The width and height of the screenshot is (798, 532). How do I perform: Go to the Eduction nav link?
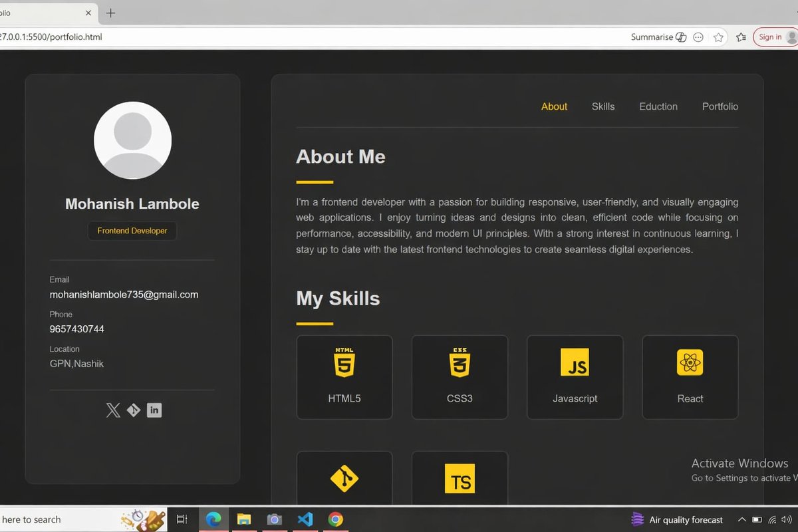click(x=658, y=106)
